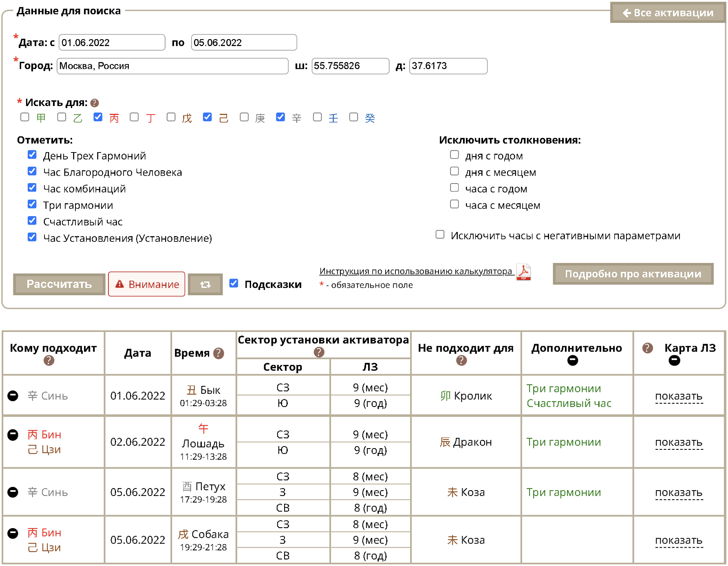This screenshot has height=566, width=728.
Task: Check the 壬 stem checkbox
Action: [x=318, y=117]
